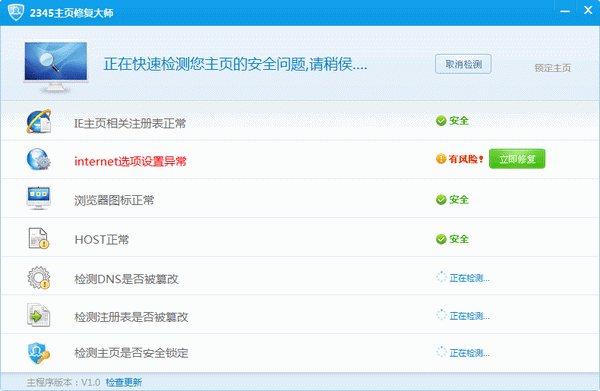Click 安全 status in HOST row
Image resolution: width=600 pixels, height=391 pixels.
(x=459, y=239)
